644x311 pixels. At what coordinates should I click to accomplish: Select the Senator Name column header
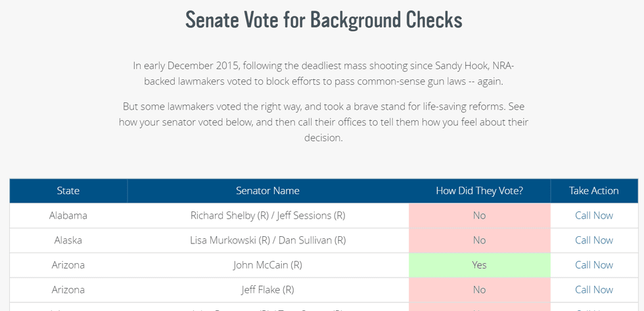267,191
